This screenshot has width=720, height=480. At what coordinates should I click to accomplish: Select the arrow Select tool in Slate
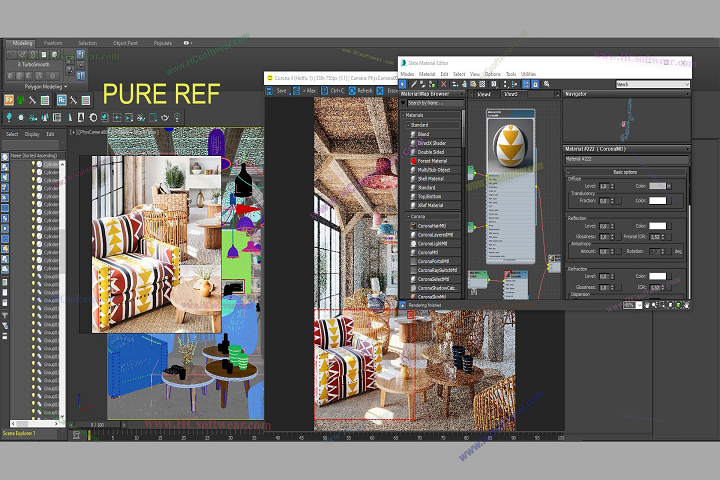pos(403,84)
